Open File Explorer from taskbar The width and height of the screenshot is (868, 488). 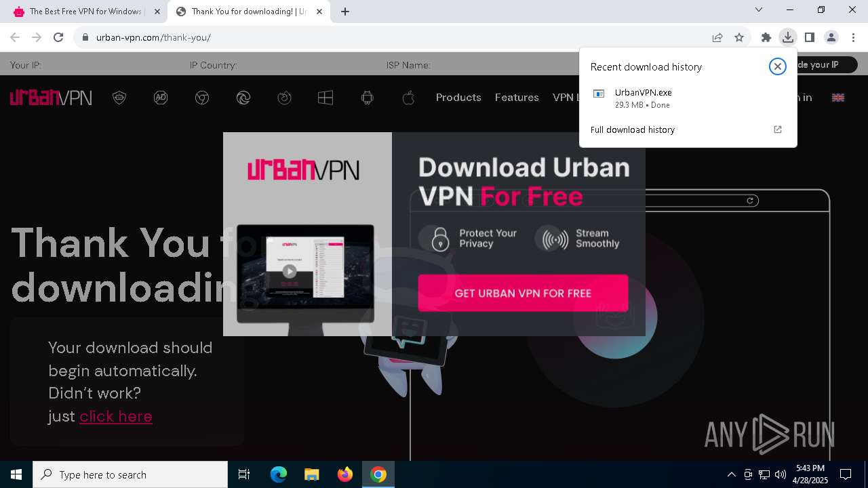coord(311,474)
